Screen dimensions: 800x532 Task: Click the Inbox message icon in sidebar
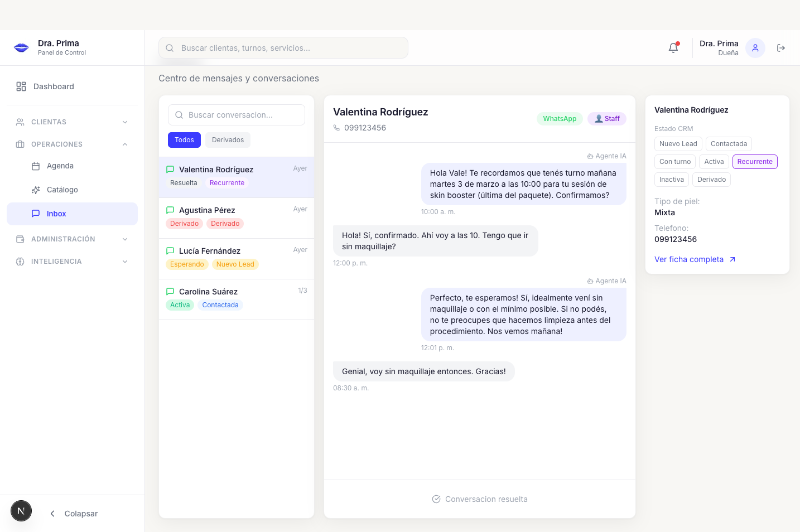coord(36,214)
